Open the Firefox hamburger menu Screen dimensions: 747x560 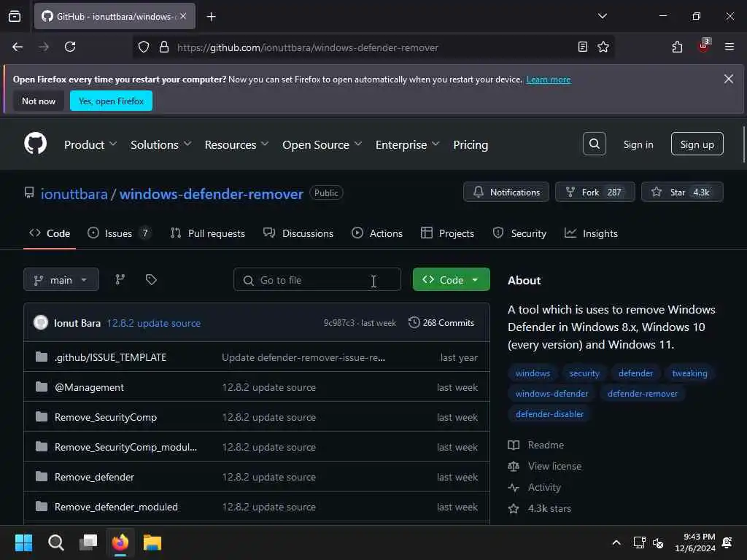pos(729,47)
